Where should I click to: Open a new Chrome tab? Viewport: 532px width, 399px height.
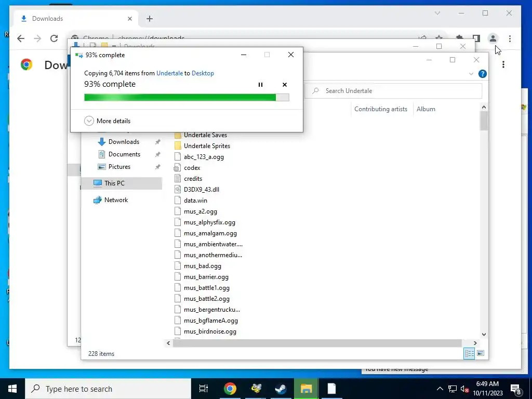pos(150,19)
